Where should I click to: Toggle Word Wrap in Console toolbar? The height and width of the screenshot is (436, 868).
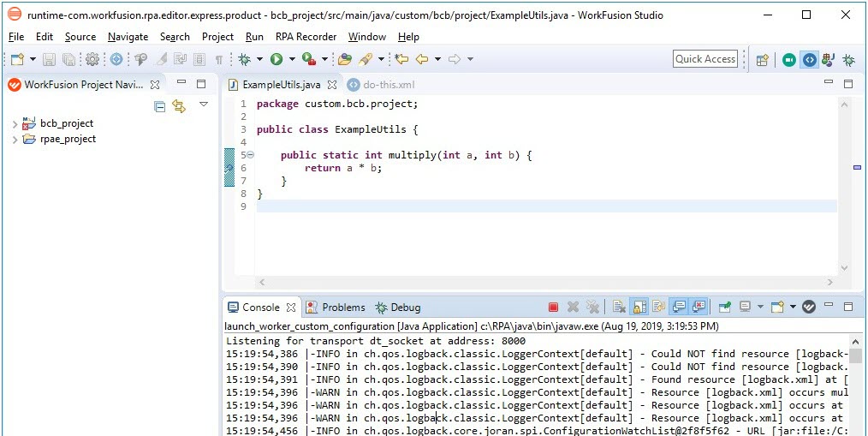click(x=659, y=307)
